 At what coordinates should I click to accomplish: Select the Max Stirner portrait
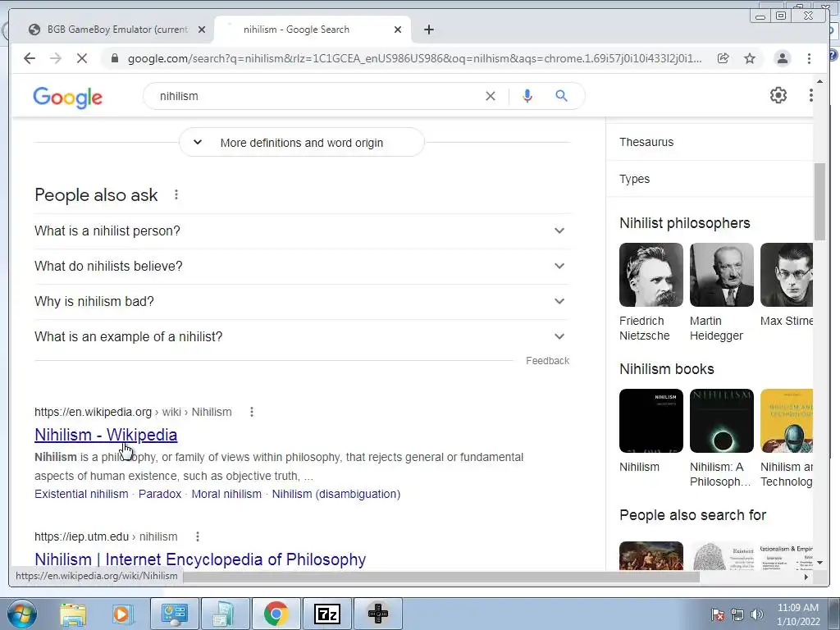click(x=787, y=275)
